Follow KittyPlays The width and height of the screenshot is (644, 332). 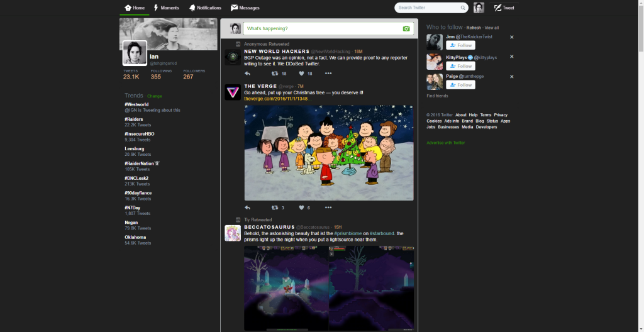460,66
